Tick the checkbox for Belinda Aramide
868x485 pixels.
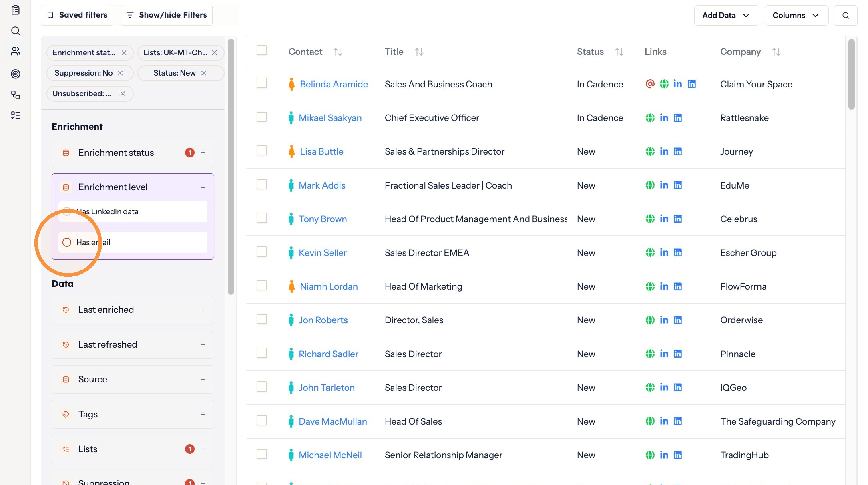pos(262,83)
